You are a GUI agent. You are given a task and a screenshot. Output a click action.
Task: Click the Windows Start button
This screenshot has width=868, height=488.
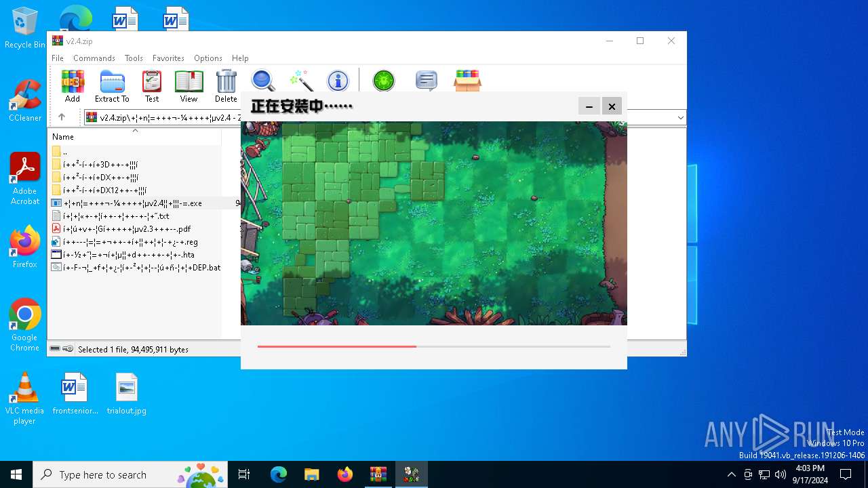coord(16,474)
